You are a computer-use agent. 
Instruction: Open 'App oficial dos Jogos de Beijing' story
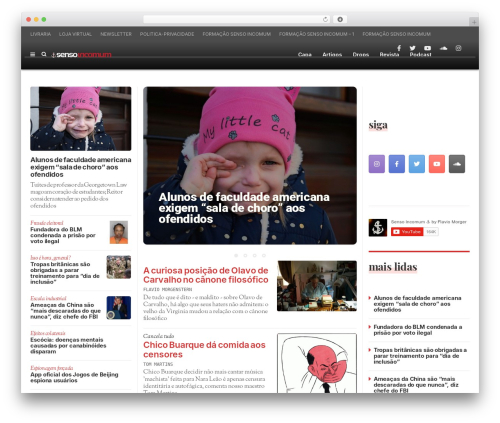(x=74, y=377)
